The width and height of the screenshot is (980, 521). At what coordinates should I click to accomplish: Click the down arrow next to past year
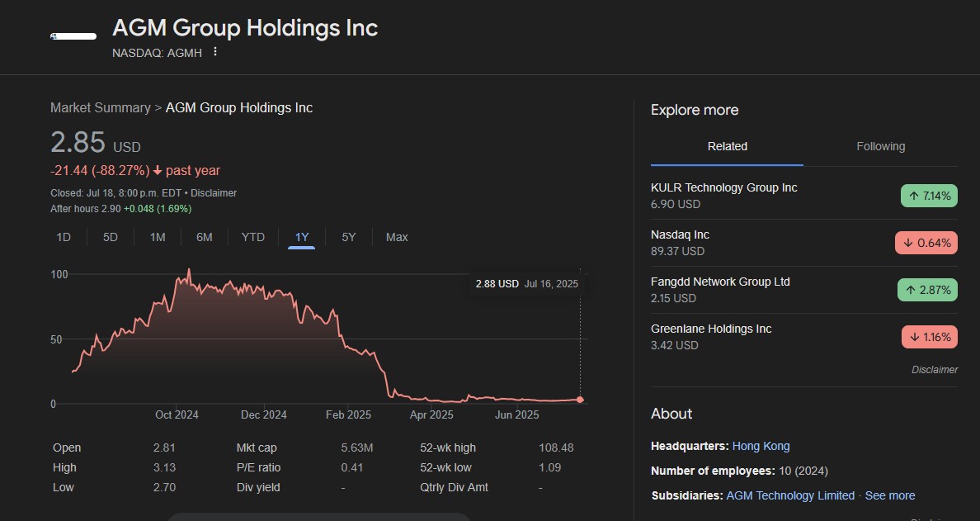coord(158,171)
